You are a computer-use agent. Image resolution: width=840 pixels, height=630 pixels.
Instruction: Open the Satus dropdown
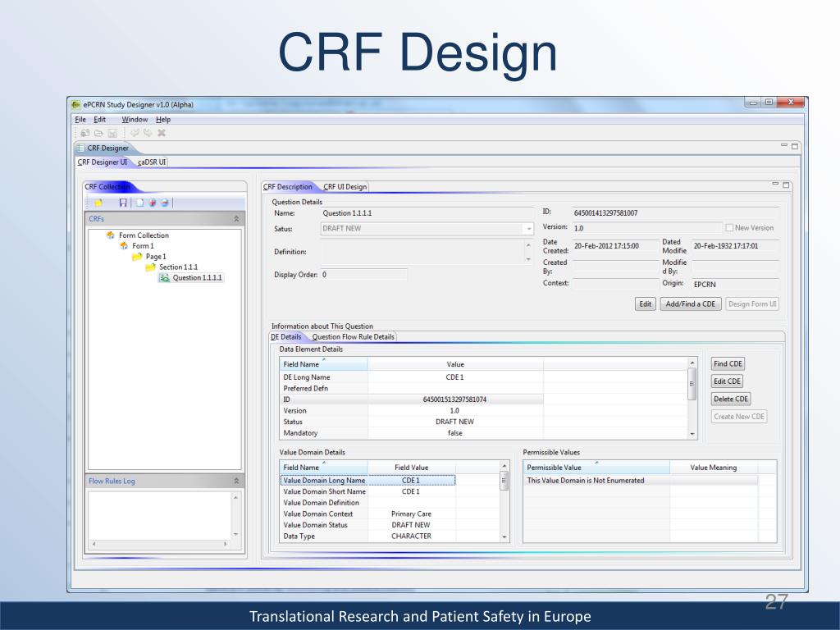529,229
